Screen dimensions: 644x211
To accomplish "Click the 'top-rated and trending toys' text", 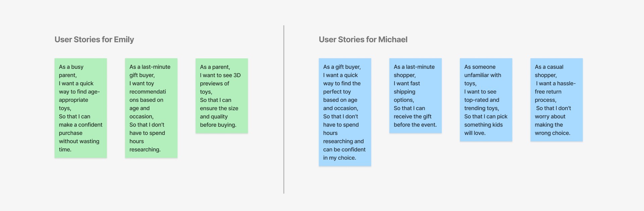I will click(482, 104).
